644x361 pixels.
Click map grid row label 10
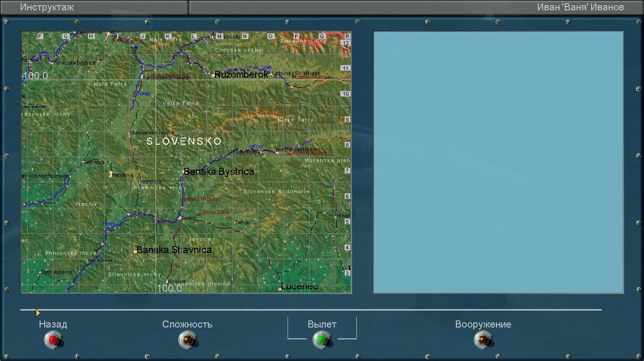(346, 94)
